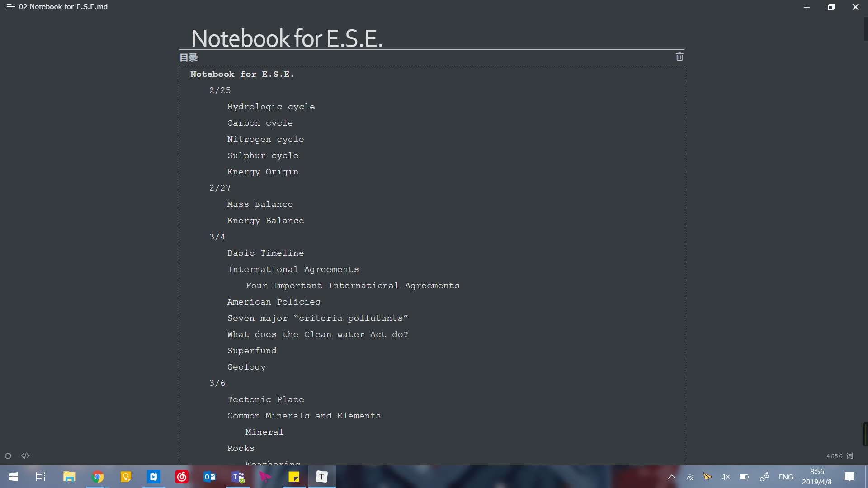
Task: Select Tectonic Plate in the outline
Action: 265,399
